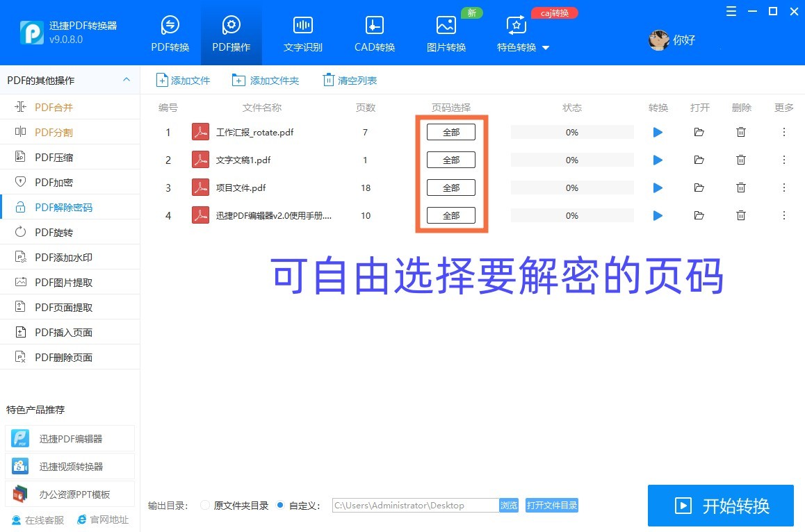
Task: Click the 开始转换 button
Action: (x=721, y=506)
